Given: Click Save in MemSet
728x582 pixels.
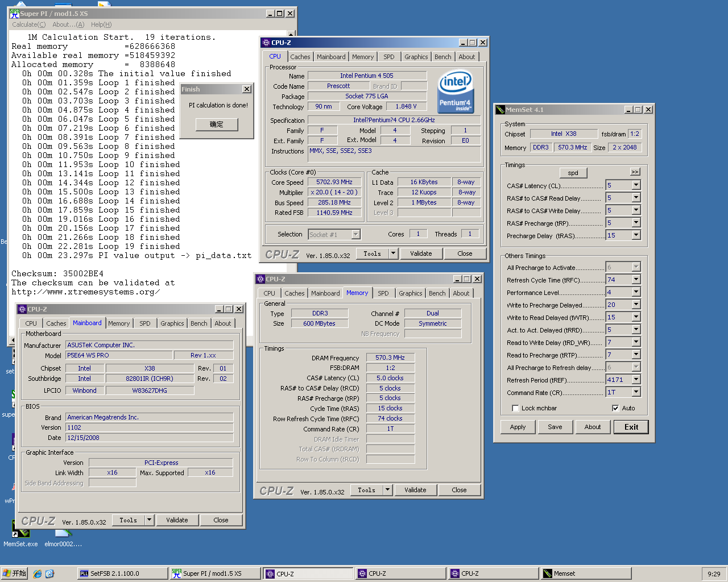Looking at the screenshot, I should coord(555,427).
